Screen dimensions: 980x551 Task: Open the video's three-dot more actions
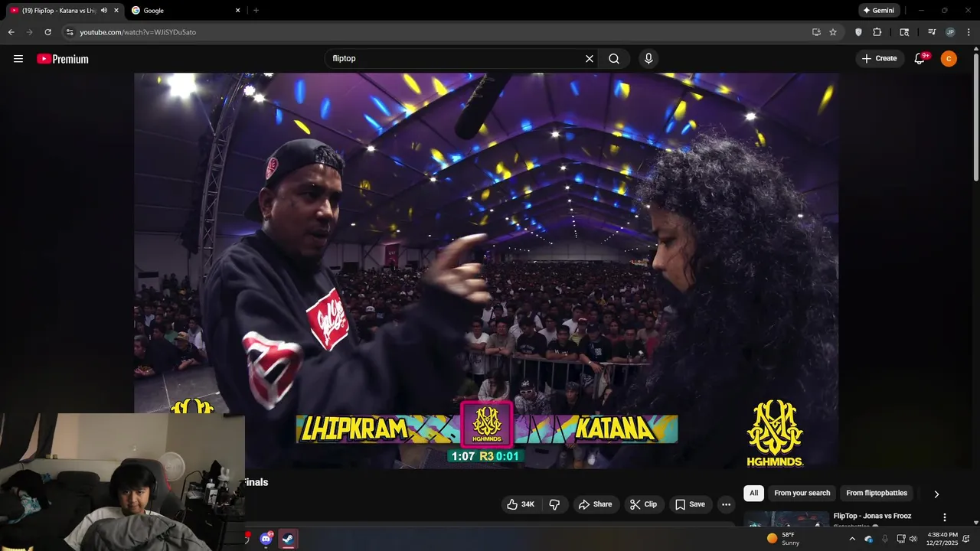tap(726, 504)
